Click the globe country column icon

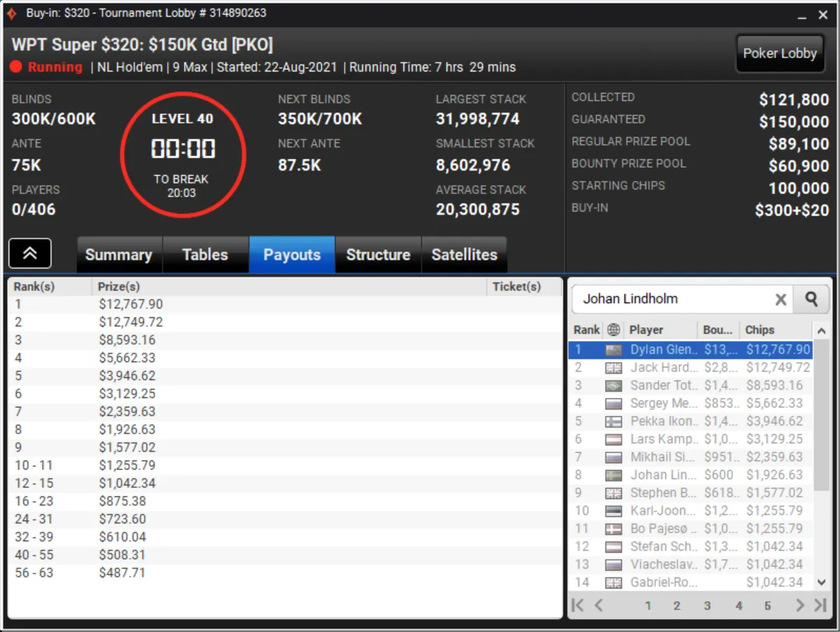pos(613,330)
